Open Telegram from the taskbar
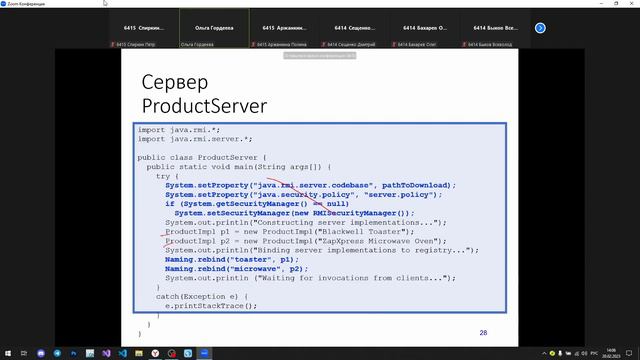Image resolution: width=640 pixels, height=360 pixels. coord(57,353)
